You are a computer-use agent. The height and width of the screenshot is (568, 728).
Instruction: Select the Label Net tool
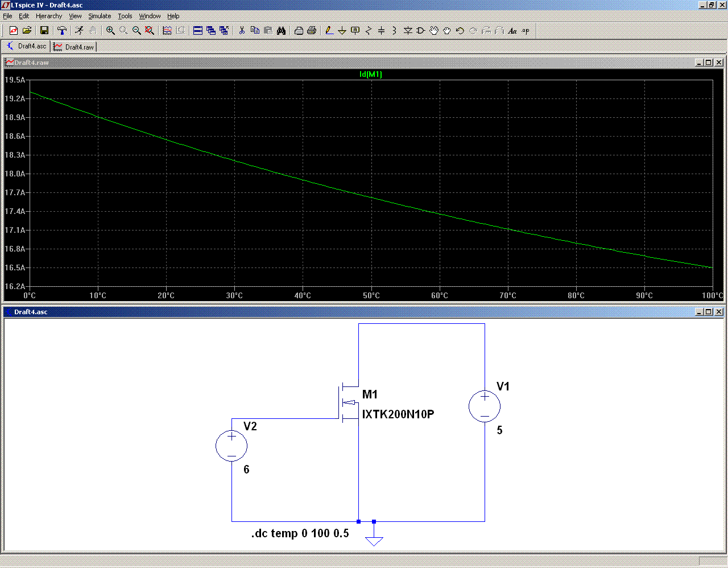(355, 31)
